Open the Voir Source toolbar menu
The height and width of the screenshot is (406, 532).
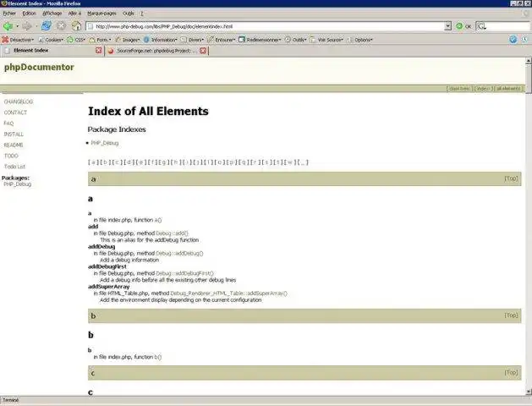point(326,40)
